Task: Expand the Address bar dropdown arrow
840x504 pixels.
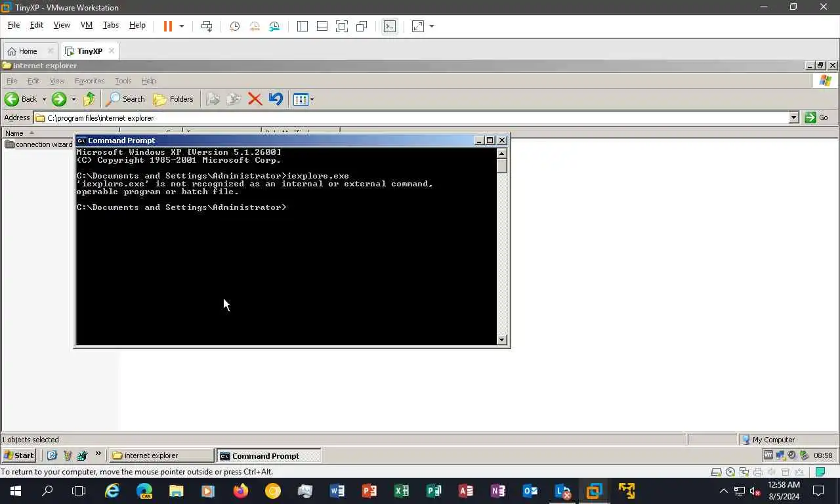Action: coord(794,117)
